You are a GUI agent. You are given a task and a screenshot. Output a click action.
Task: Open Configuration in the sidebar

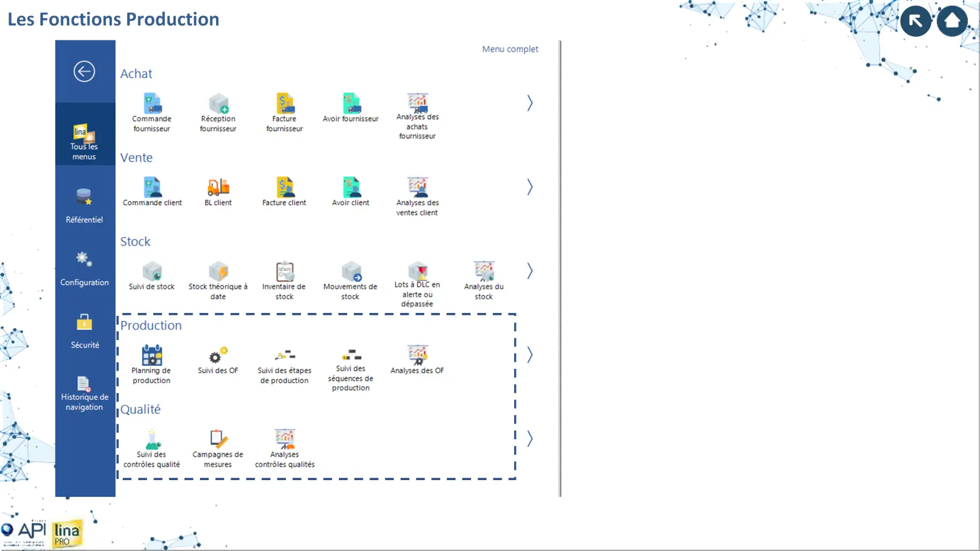84,269
